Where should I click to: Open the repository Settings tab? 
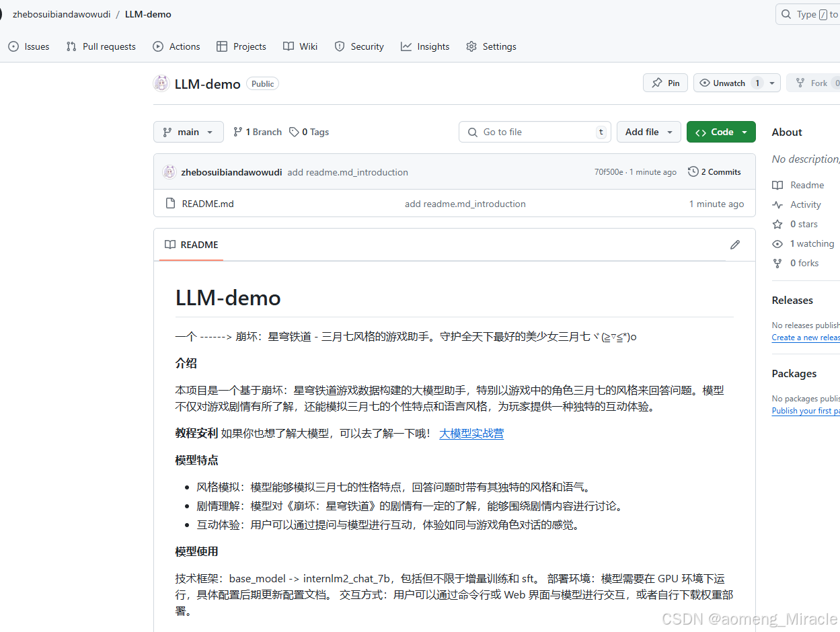point(491,46)
